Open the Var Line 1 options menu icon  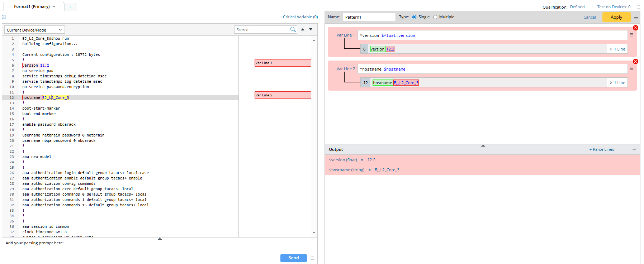click(x=632, y=35)
